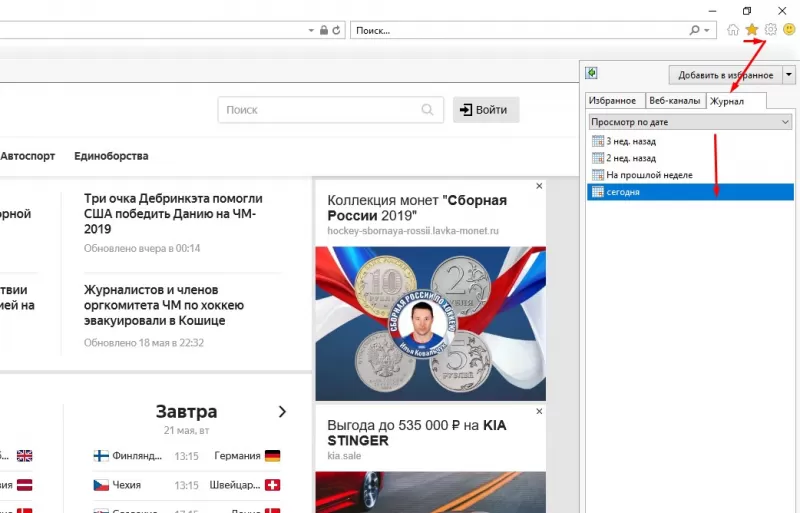800x513 pixels.
Task: Click the Latvia flag icon
Action: click(x=24, y=485)
